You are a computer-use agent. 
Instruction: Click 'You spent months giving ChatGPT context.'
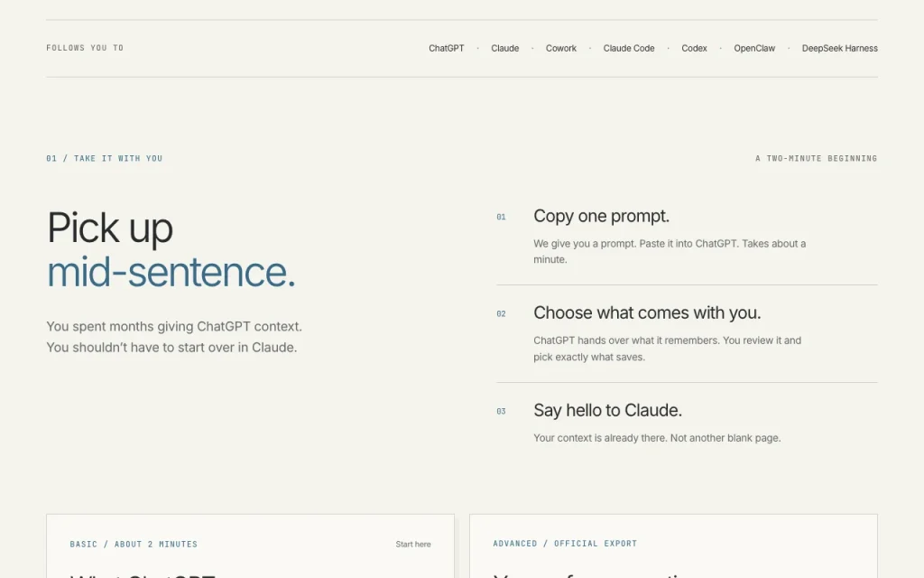pyautogui.click(x=174, y=326)
